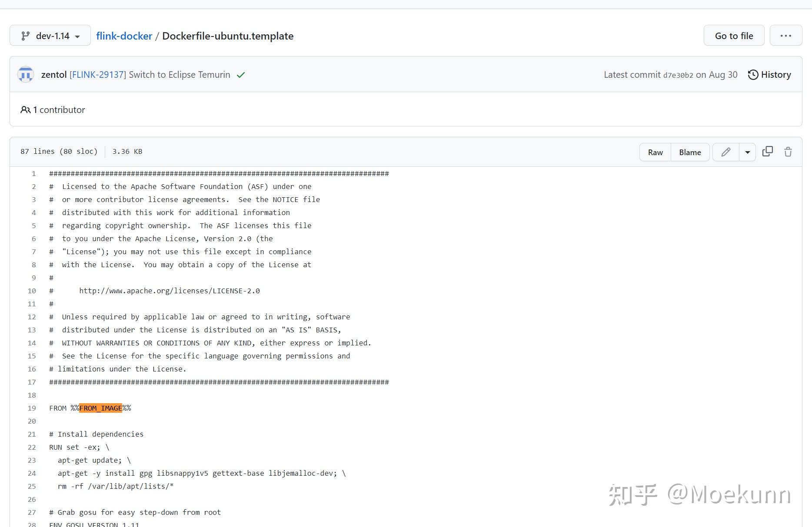Delete the file via the trash icon

tap(788, 152)
